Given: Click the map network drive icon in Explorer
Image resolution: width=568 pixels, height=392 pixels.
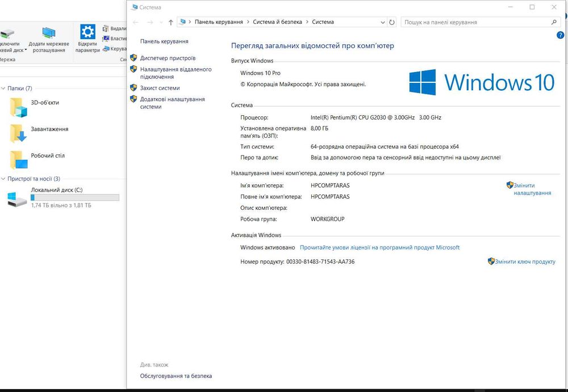Looking at the screenshot, I should point(7,33).
